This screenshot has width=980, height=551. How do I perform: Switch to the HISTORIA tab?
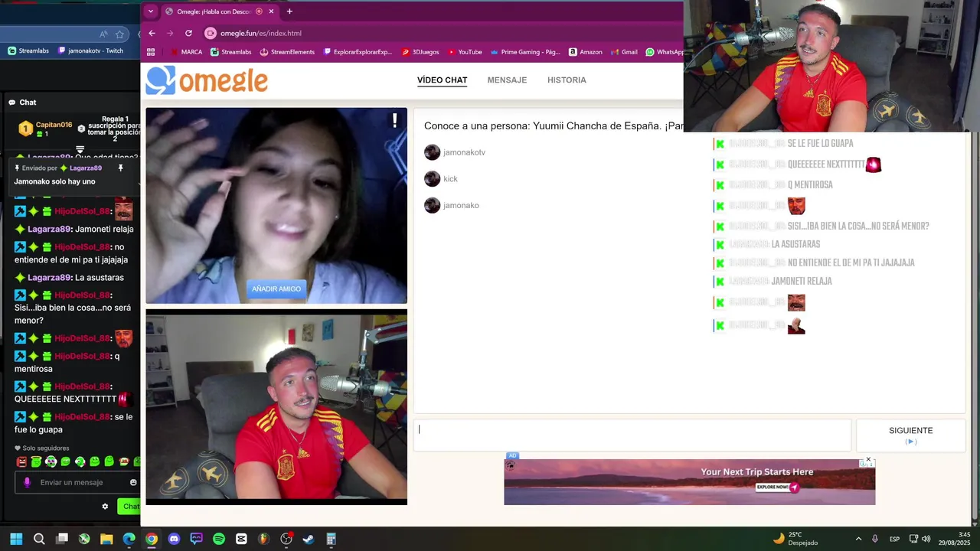point(567,80)
